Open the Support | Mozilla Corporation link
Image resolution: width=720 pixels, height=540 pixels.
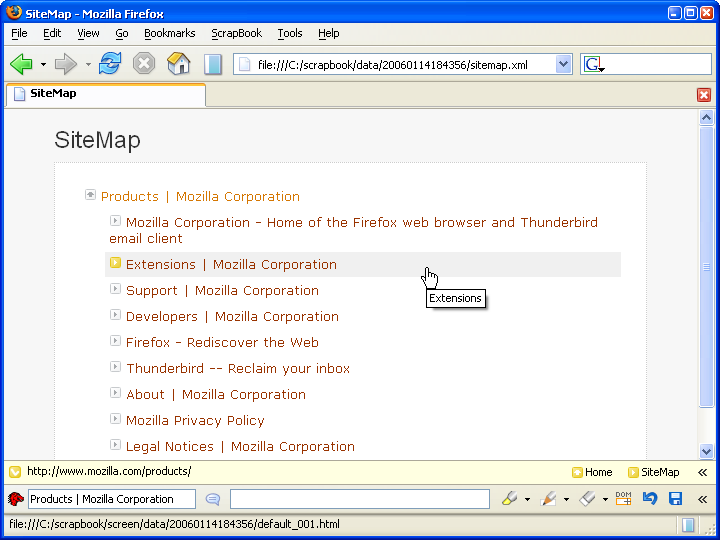[x=222, y=291]
